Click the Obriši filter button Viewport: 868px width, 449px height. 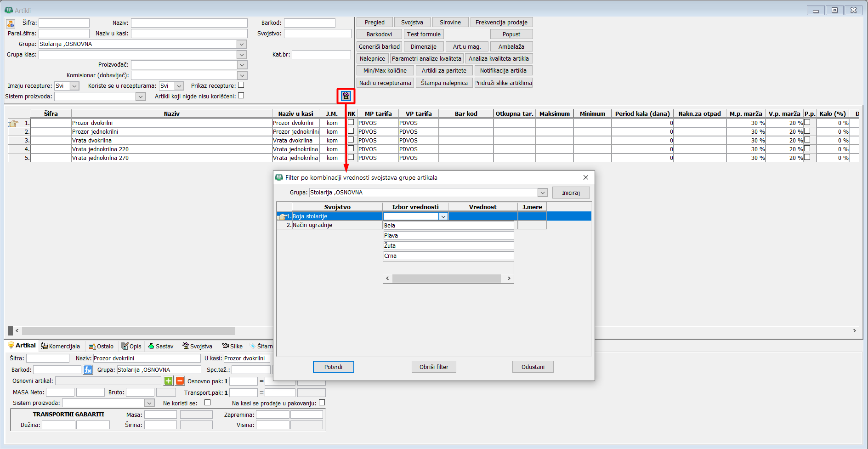434,367
